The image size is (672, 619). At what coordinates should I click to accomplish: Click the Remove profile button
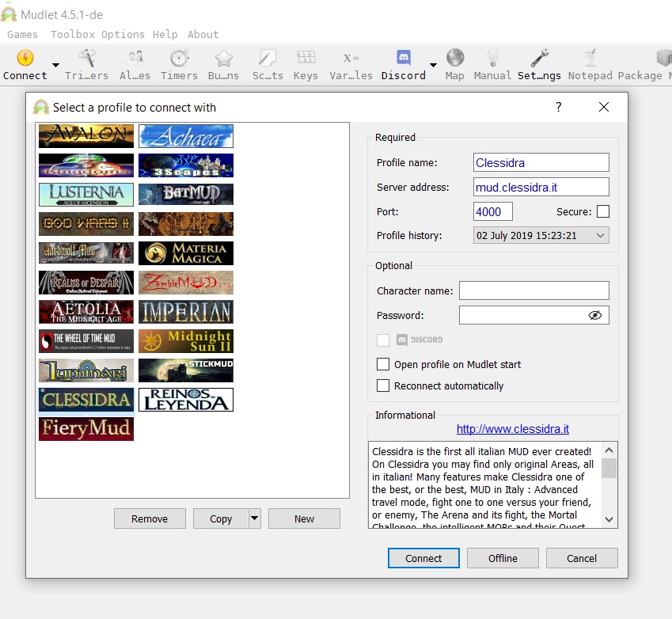coord(150,518)
